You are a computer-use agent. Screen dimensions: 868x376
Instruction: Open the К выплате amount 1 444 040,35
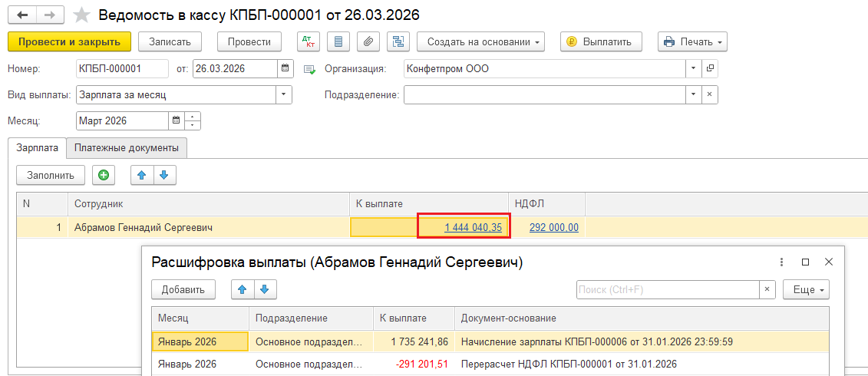click(473, 227)
